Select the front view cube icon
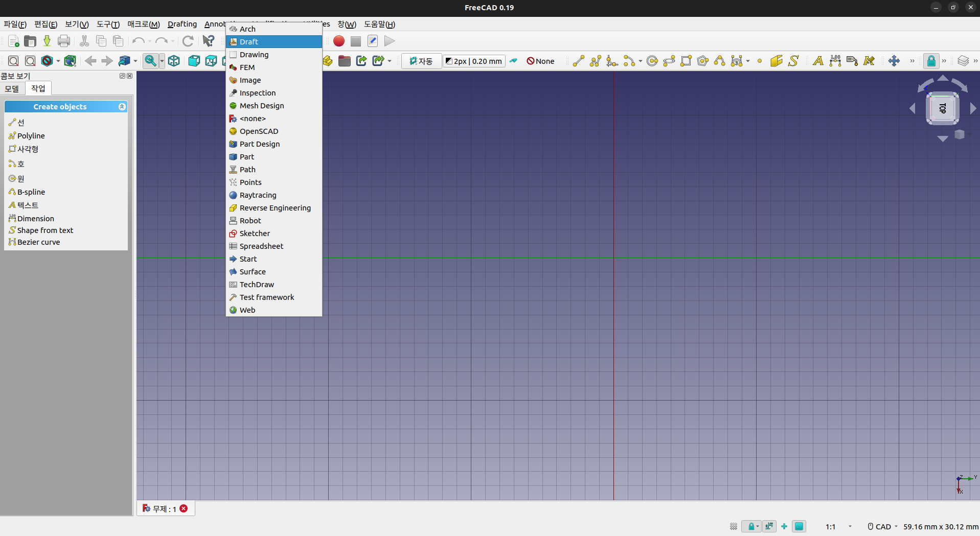 194,61
